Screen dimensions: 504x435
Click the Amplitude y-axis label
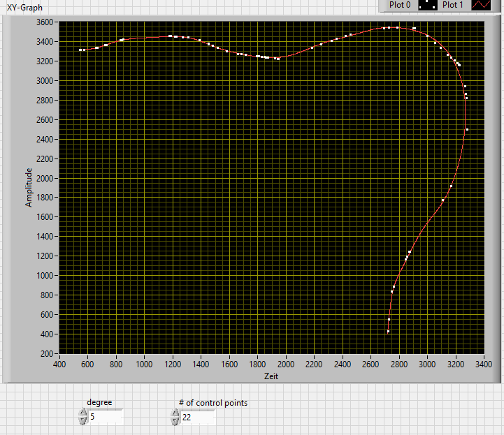[x=29, y=188]
